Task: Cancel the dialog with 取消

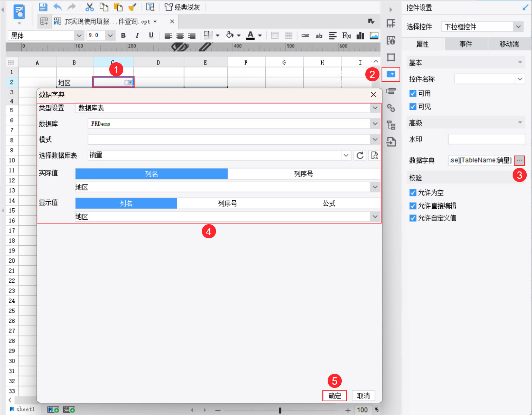Action: point(363,396)
